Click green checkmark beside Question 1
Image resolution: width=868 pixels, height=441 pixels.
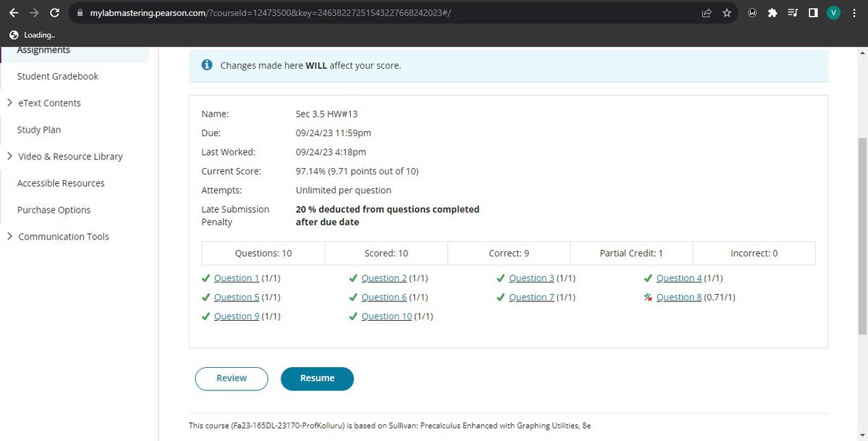(206, 278)
